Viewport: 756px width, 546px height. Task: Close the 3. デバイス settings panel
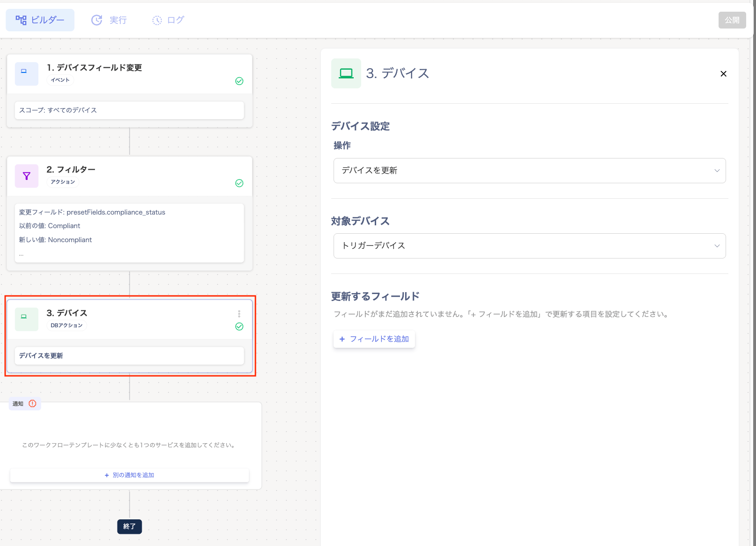click(x=723, y=73)
